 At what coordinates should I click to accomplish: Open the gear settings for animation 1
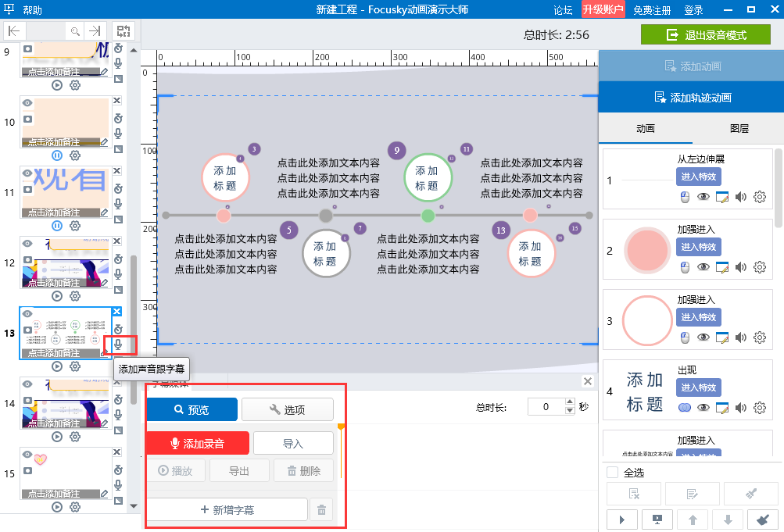click(x=760, y=197)
